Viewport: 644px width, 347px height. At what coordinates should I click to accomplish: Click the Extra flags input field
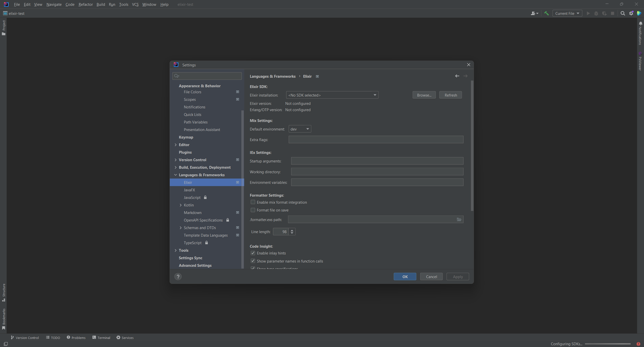[x=376, y=140]
